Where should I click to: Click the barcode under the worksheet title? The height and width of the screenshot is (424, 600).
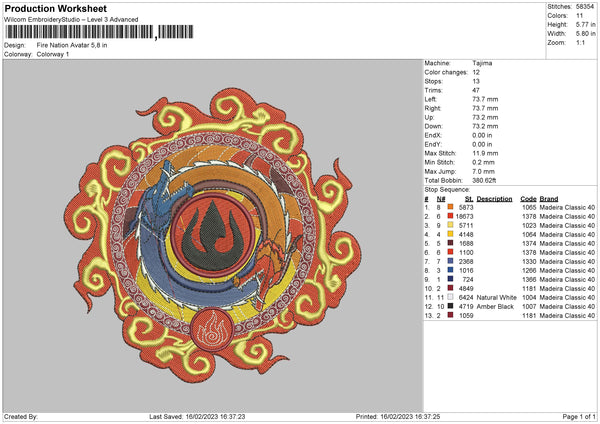click(99, 32)
